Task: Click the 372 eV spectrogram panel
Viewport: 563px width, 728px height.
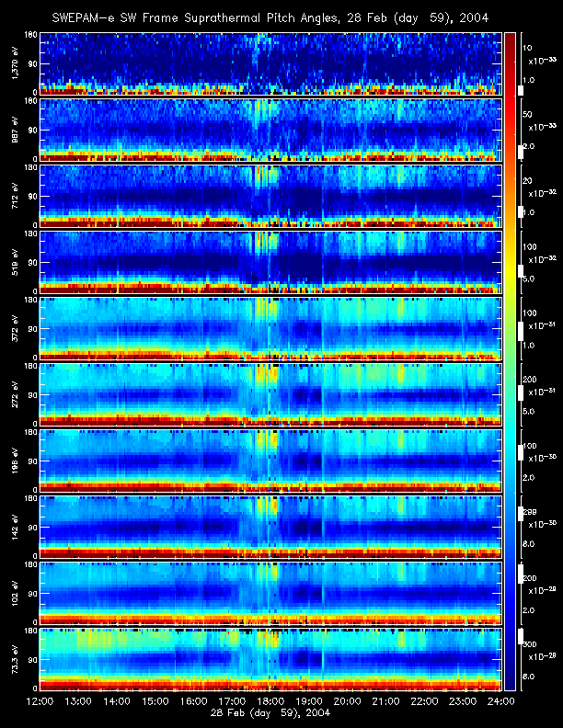Action: point(270,328)
